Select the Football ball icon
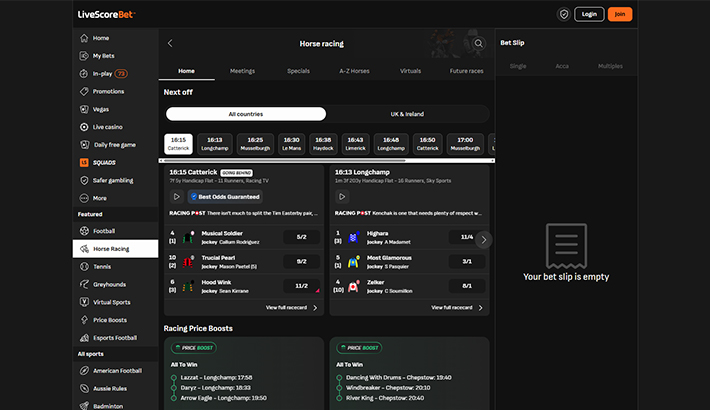The image size is (710, 410). coord(84,231)
